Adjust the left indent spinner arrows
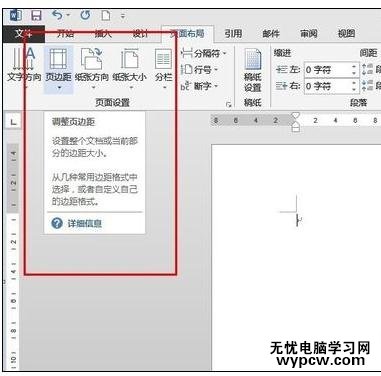381x376 pixels. (x=355, y=70)
